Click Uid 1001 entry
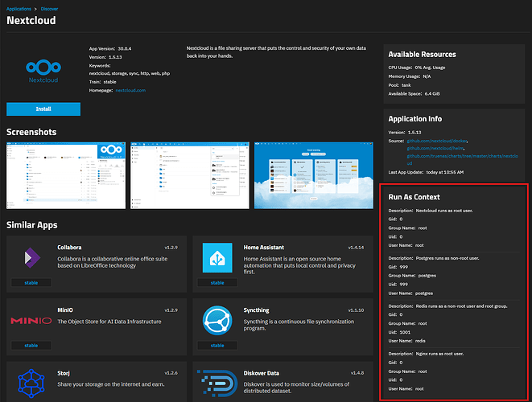Viewport: 532px width, 402px height. click(399, 332)
